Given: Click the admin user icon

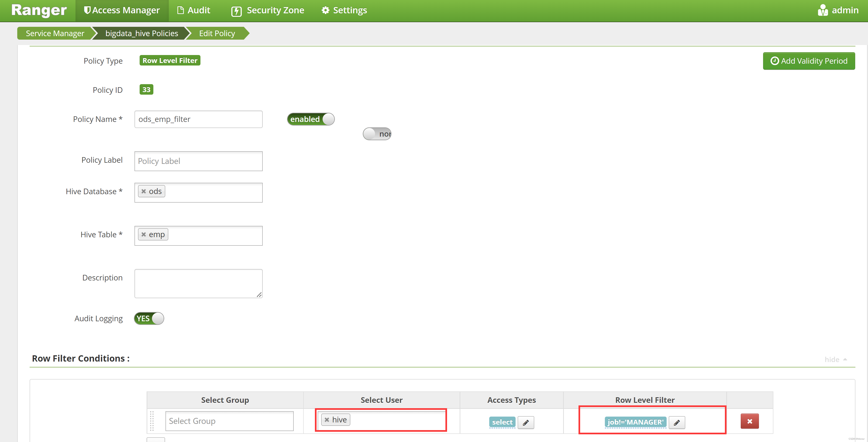Looking at the screenshot, I should point(823,10).
